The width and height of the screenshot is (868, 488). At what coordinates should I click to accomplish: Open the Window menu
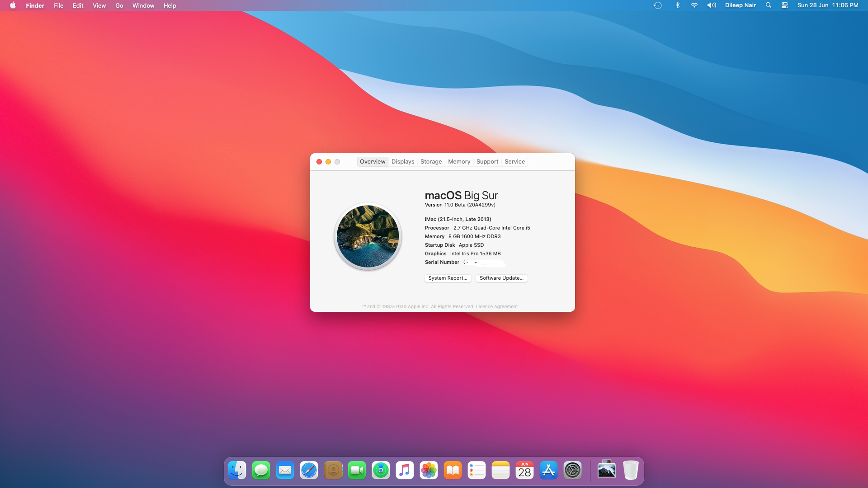(143, 5)
